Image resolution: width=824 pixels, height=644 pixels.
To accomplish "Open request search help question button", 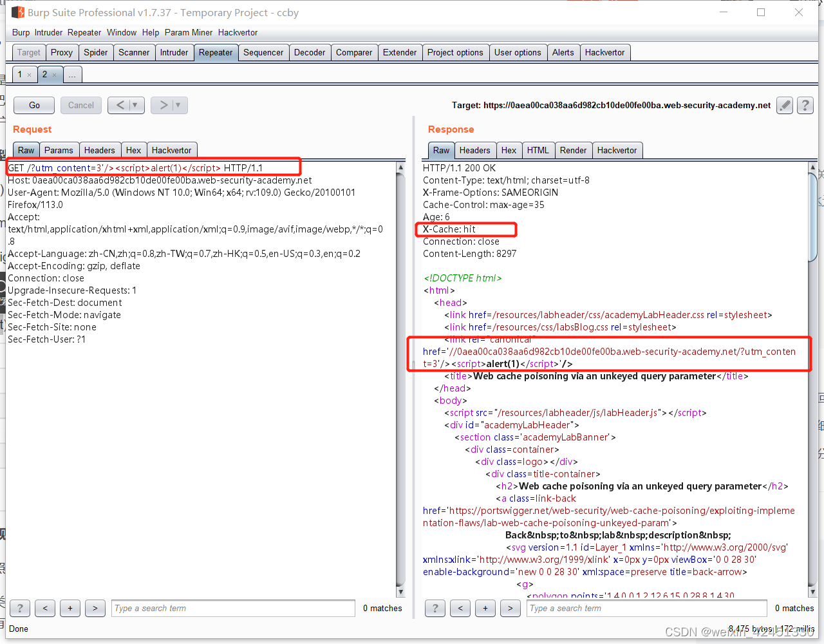I will (x=20, y=608).
